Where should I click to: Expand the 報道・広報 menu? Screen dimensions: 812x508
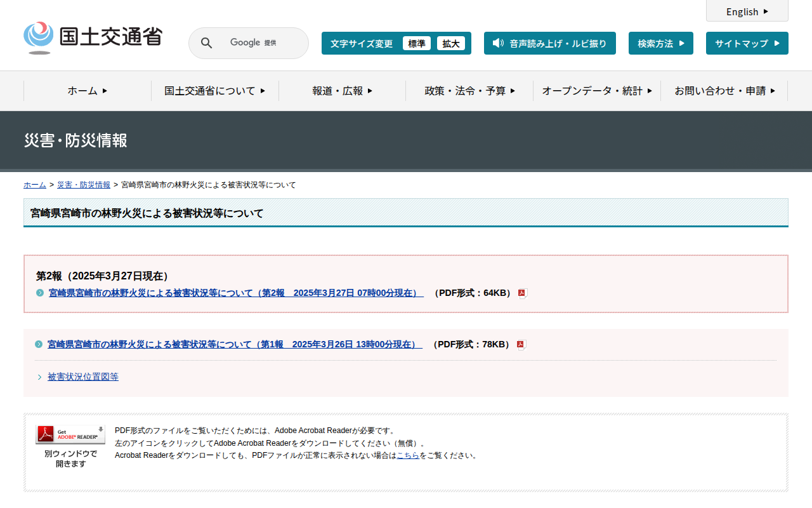(x=342, y=91)
